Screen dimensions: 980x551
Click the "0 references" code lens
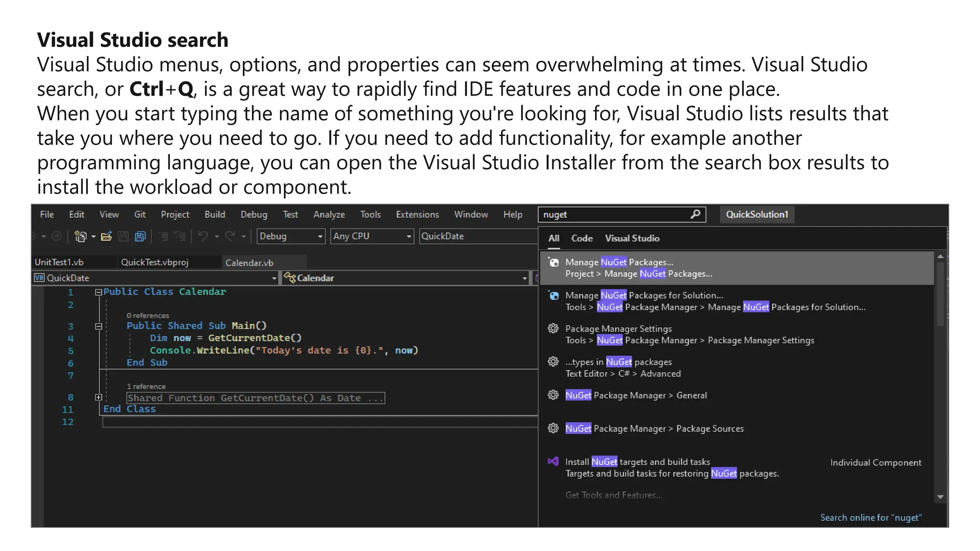point(148,316)
